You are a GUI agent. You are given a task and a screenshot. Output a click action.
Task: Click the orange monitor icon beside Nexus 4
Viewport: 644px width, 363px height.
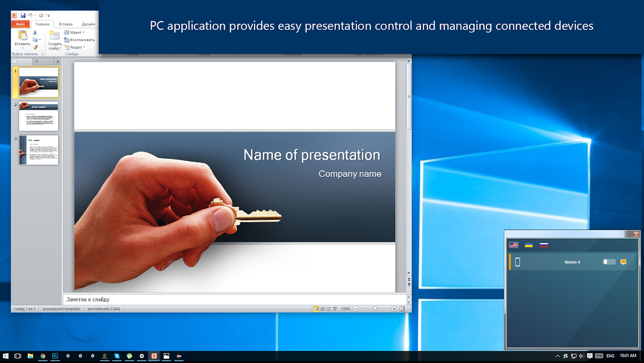[623, 262]
